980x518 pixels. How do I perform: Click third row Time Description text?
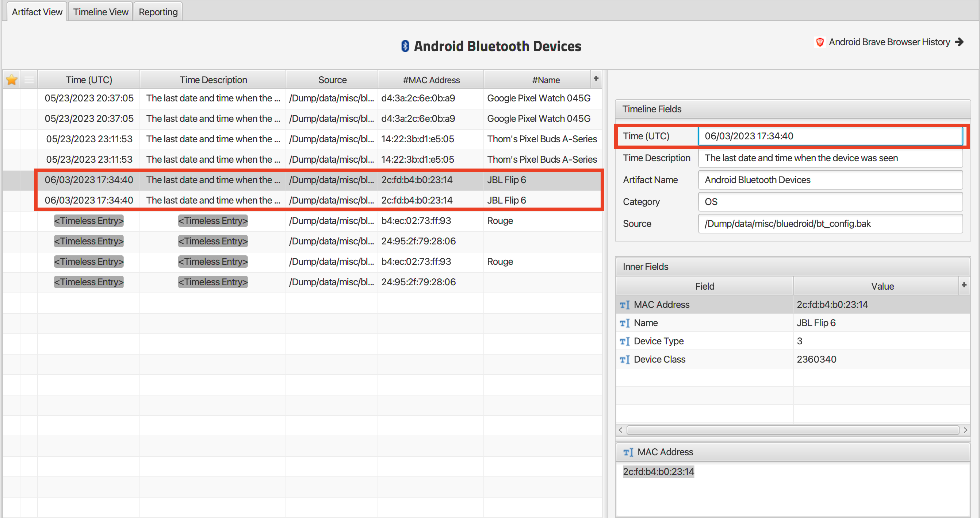click(x=213, y=139)
